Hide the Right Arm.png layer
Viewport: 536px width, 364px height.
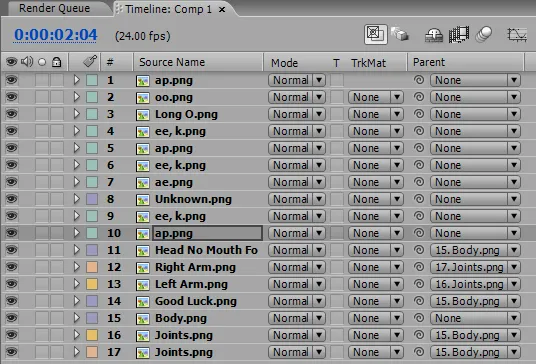pyautogui.click(x=11, y=267)
